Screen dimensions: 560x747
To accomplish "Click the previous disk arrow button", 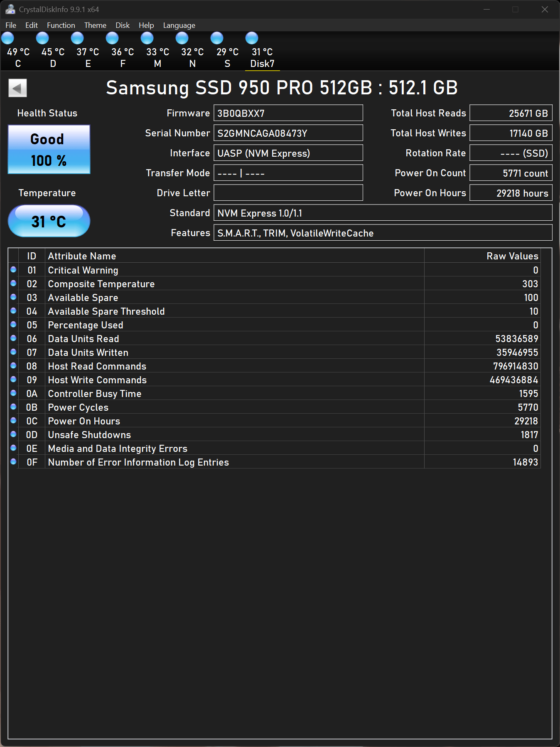I will pos(17,88).
